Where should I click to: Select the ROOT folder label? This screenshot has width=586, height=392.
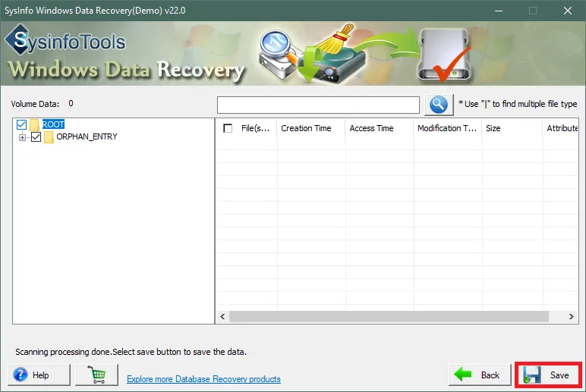click(53, 124)
